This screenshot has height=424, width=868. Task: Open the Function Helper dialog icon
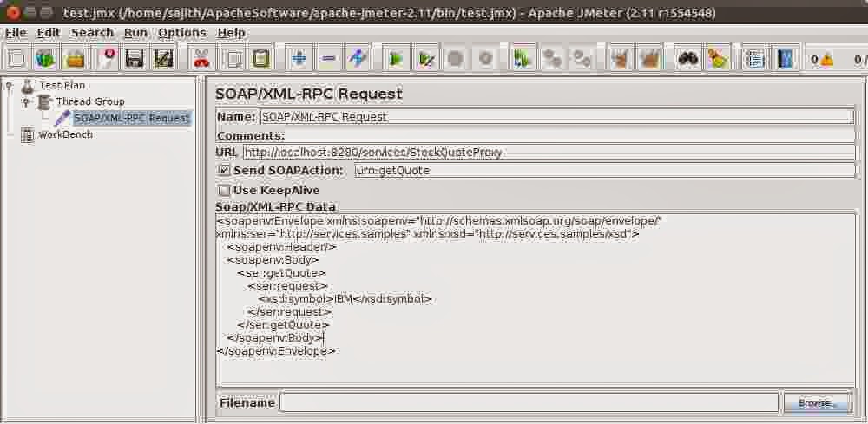pos(754,57)
